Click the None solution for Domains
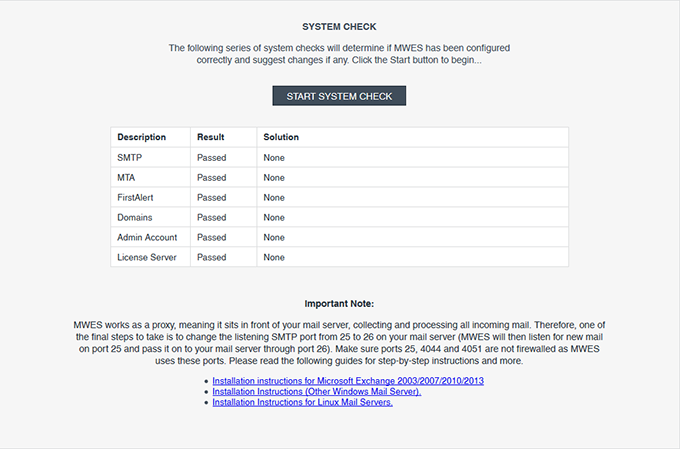This screenshot has width=680, height=449. pos(274,217)
